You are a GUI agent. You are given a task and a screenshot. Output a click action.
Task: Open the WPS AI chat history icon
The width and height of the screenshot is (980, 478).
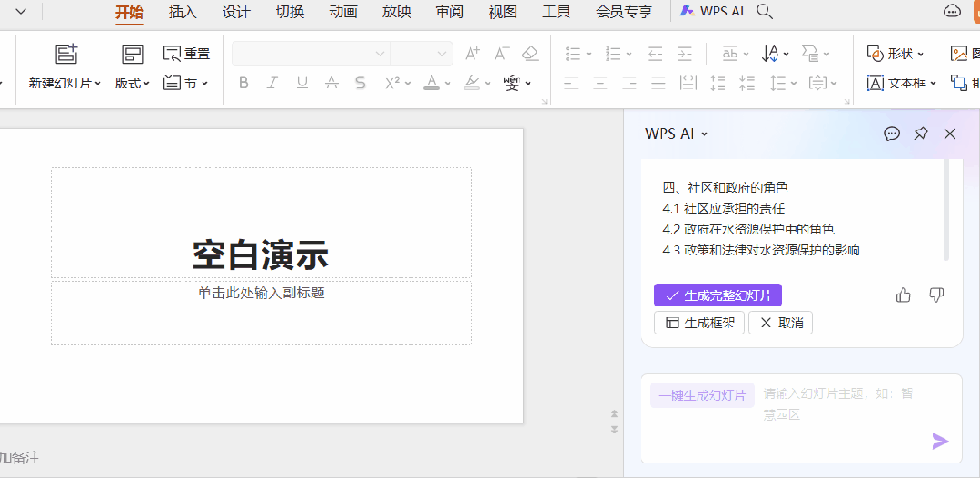pos(892,134)
